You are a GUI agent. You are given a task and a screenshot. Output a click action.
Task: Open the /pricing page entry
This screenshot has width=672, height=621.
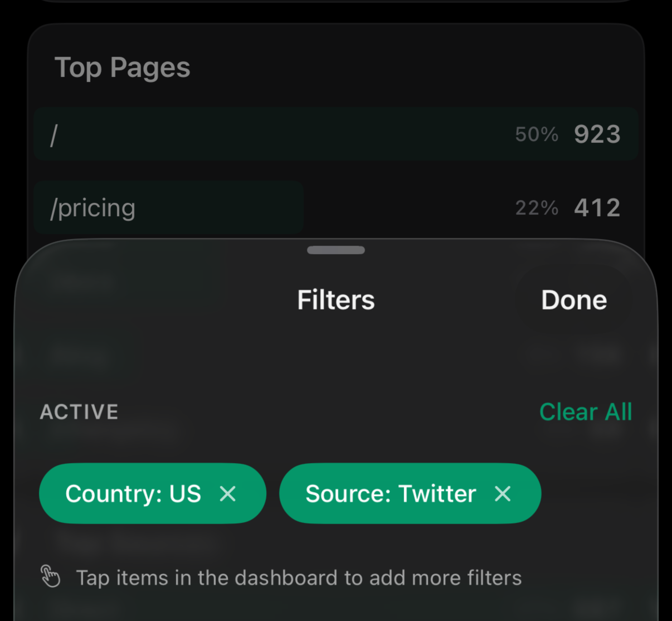168,208
